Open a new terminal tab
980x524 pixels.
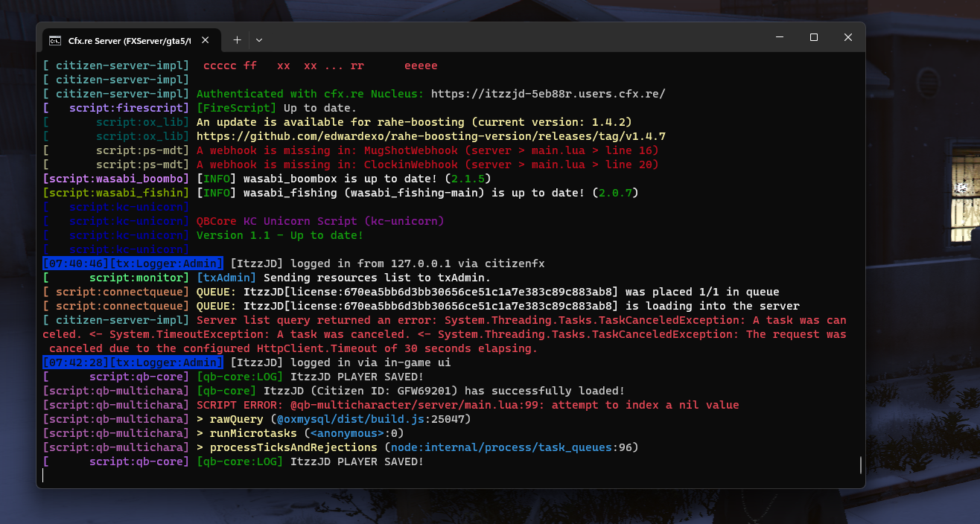[237, 39]
